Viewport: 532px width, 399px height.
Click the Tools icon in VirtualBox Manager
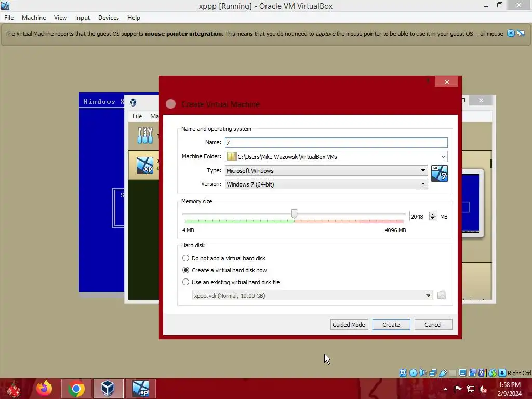pyautogui.click(x=145, y=136)
